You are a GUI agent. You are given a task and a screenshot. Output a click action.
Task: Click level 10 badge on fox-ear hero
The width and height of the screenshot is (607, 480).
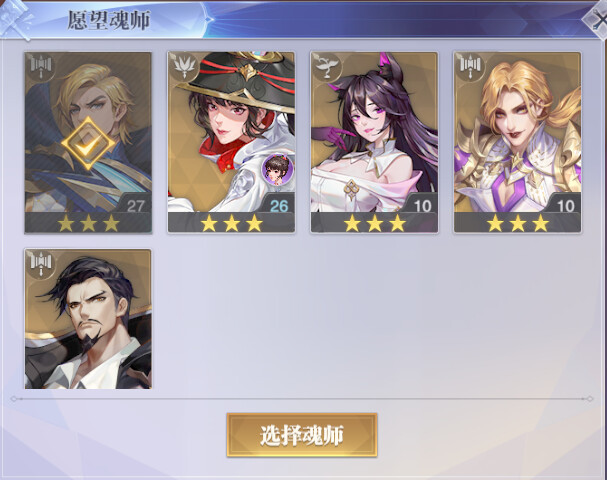tap(422, 205)
